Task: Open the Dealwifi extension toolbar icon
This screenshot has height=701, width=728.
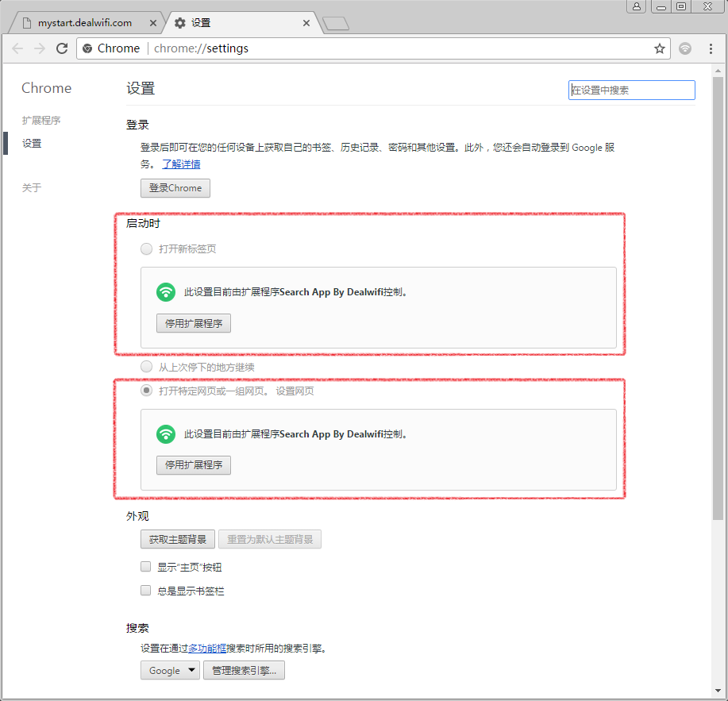Action: click(x=685, y=48)
